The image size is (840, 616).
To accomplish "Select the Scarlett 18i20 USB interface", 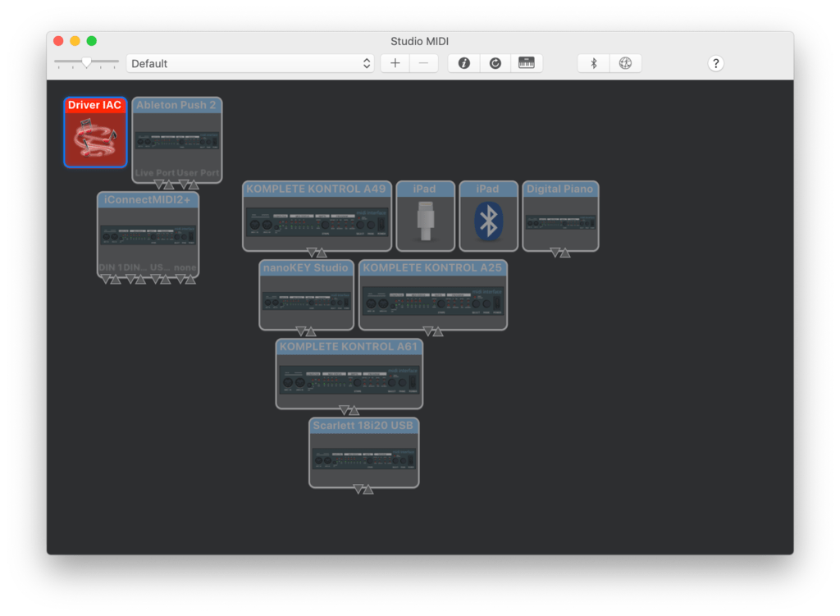I will coord(363,454).
